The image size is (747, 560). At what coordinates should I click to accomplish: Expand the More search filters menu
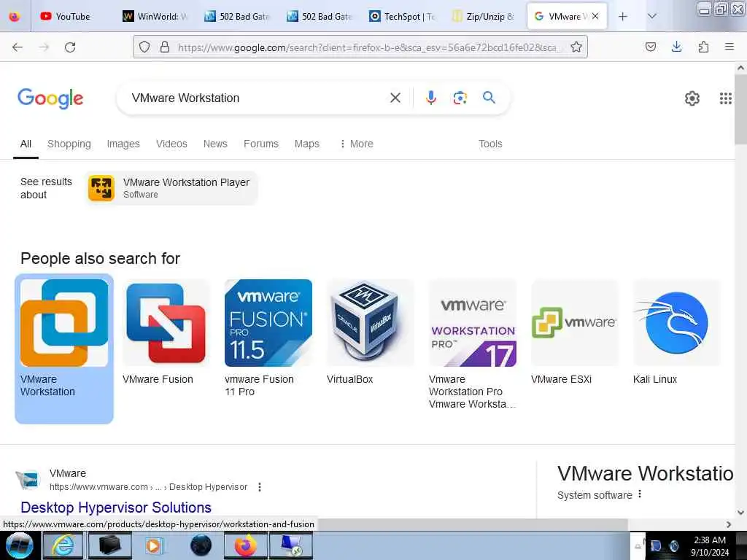(x=356, y=144)
